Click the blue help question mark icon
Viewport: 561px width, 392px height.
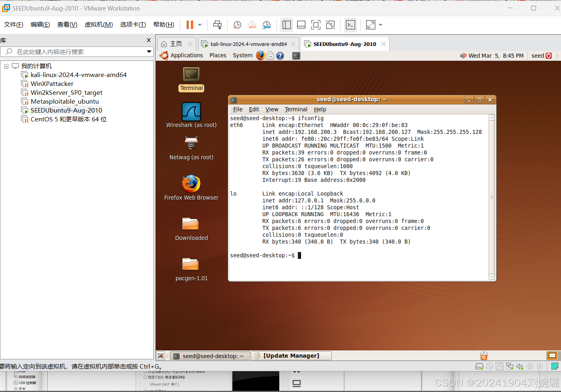pyautogui.click(x=280, y=56)
